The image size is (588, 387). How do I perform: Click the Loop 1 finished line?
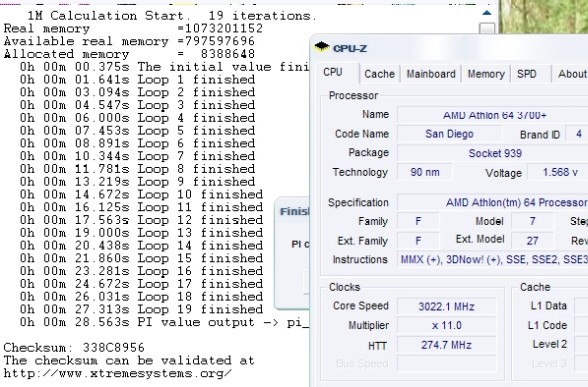pyautogui.click(x=137, y=80)
